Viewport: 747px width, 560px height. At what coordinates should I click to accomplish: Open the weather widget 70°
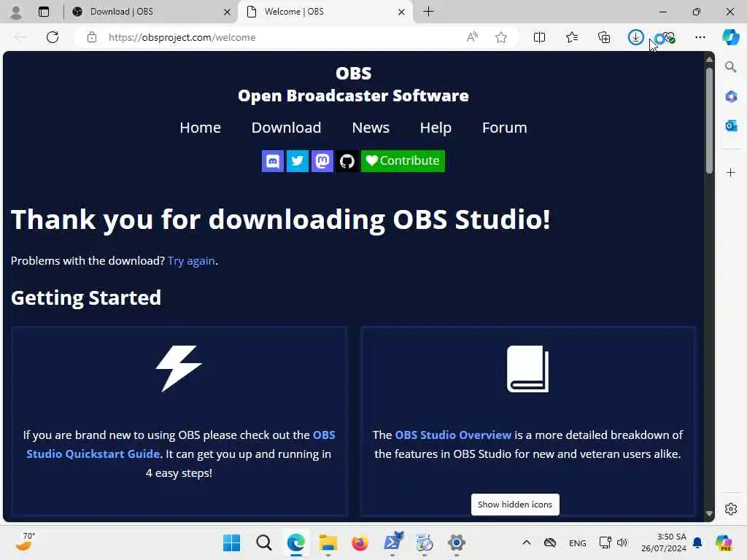[25, 542]
